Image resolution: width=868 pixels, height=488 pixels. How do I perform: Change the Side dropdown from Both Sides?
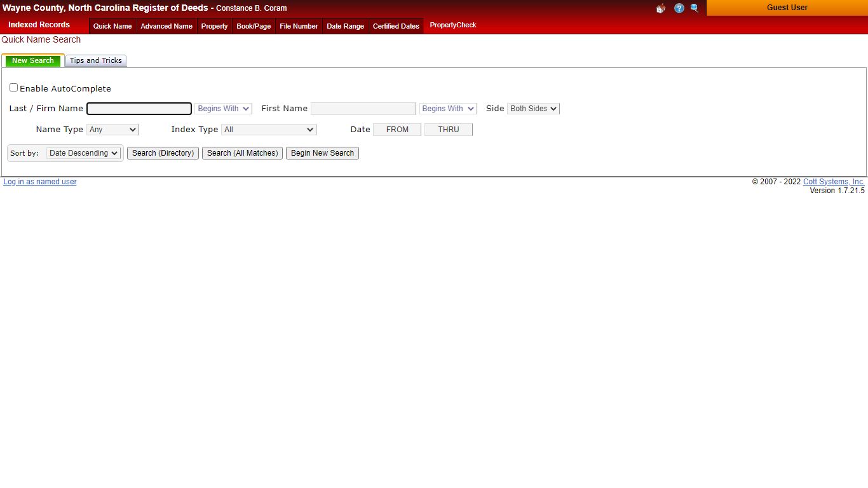pyautogui.click(x=533, y=109)
